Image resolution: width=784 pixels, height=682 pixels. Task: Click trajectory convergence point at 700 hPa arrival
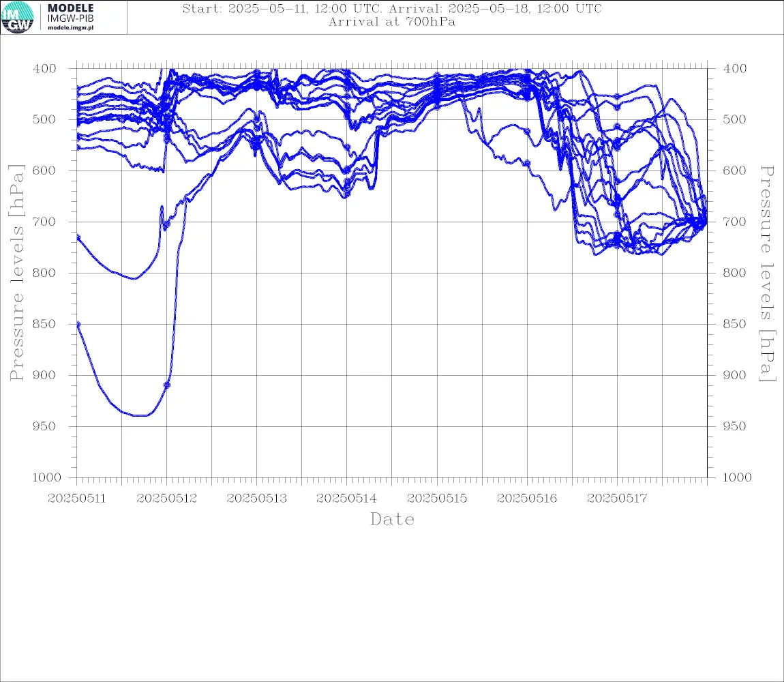tap(706, 222)
